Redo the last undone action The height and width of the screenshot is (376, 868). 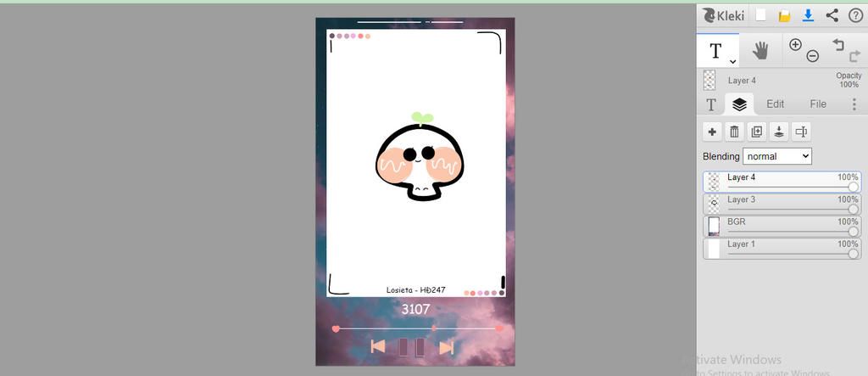tap(855, 56)
